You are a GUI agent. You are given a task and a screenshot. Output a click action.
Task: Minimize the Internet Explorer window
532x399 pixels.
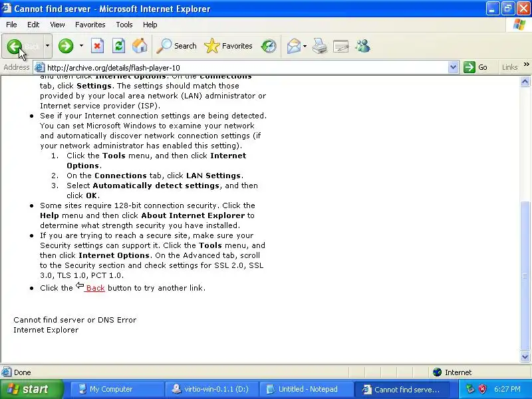pyautogui.click(x=492, y=9)
